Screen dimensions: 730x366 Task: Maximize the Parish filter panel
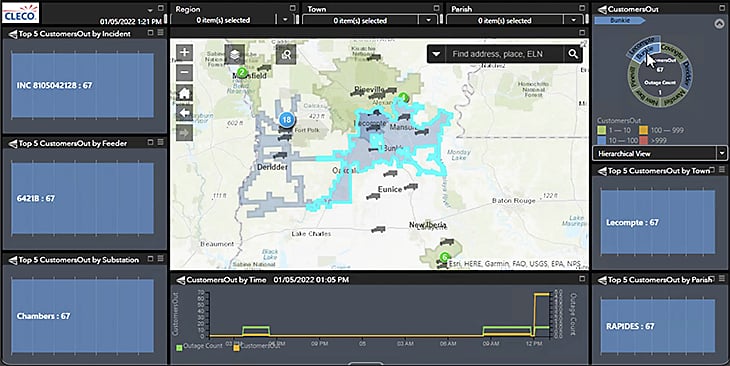582,8
